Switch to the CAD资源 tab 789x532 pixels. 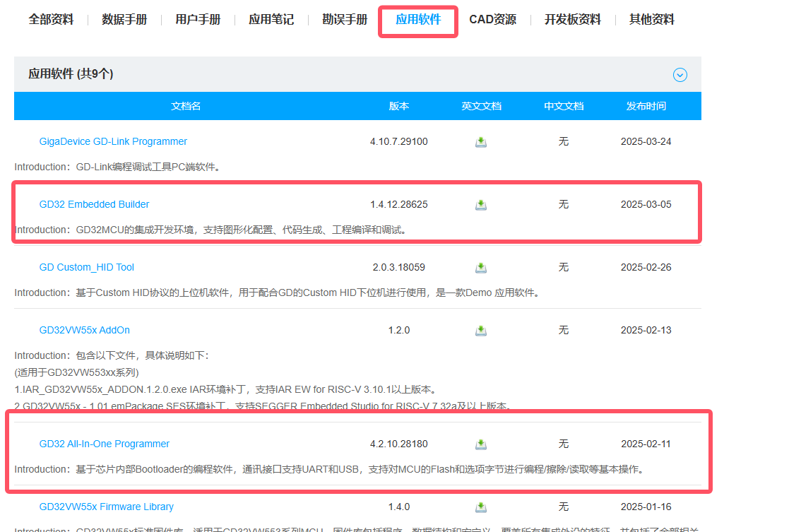(492, 20)
